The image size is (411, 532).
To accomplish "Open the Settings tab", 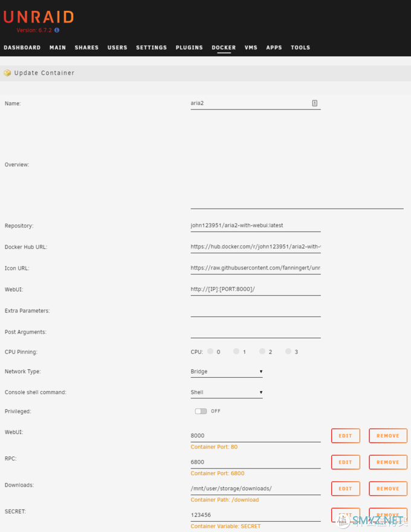I will (x=152, y=48).
